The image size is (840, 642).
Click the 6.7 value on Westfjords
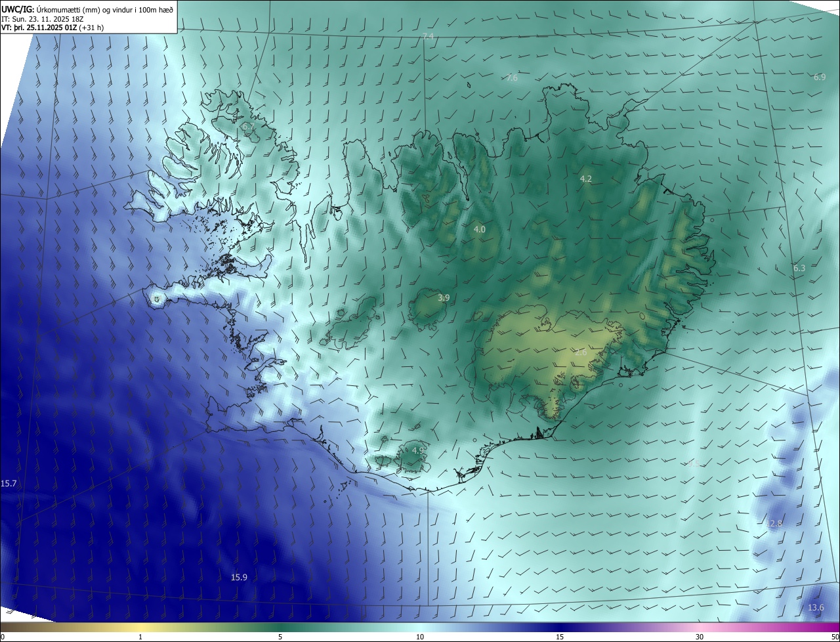pos(247,126)
